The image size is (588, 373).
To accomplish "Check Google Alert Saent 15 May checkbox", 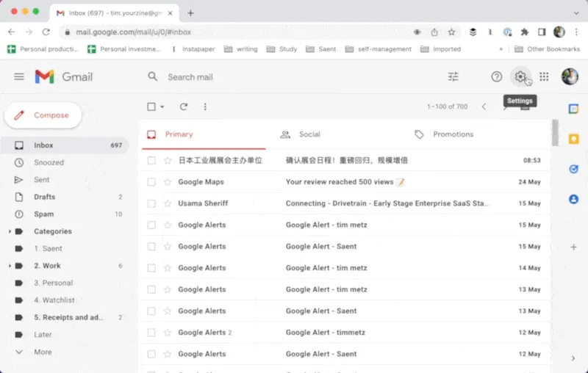I will pos(151,247).
